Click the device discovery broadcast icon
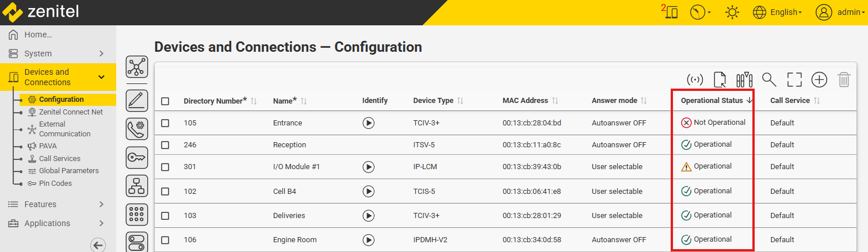 pos(695,80)
